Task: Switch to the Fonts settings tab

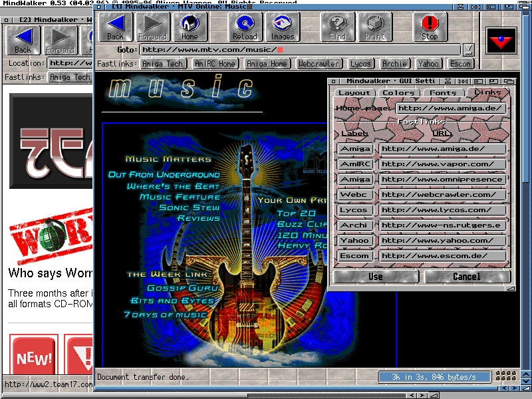Action: tap(443, 92)
